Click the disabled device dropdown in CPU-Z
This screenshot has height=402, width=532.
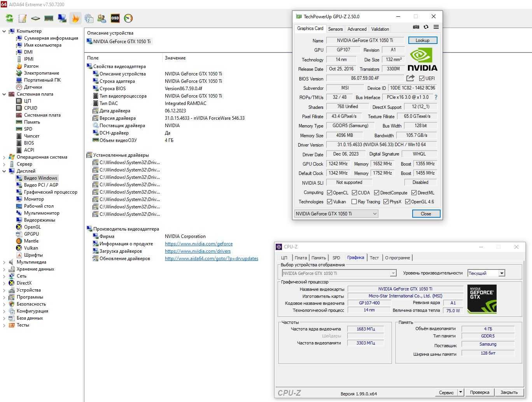click(339, 273)
